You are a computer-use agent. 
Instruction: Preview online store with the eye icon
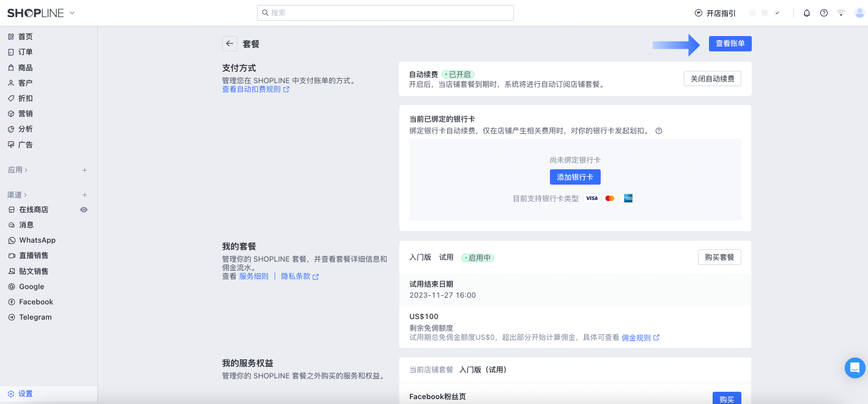pos(84,210)
